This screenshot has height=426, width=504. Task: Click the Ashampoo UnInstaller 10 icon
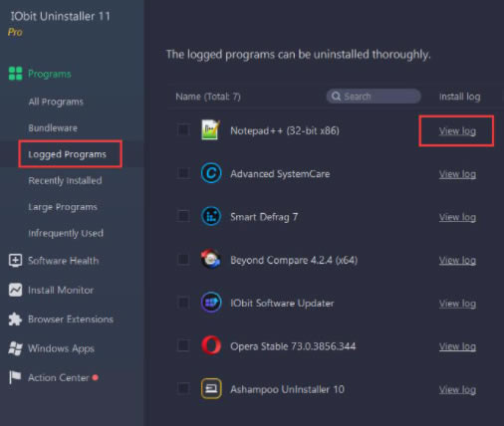(211, 388)
